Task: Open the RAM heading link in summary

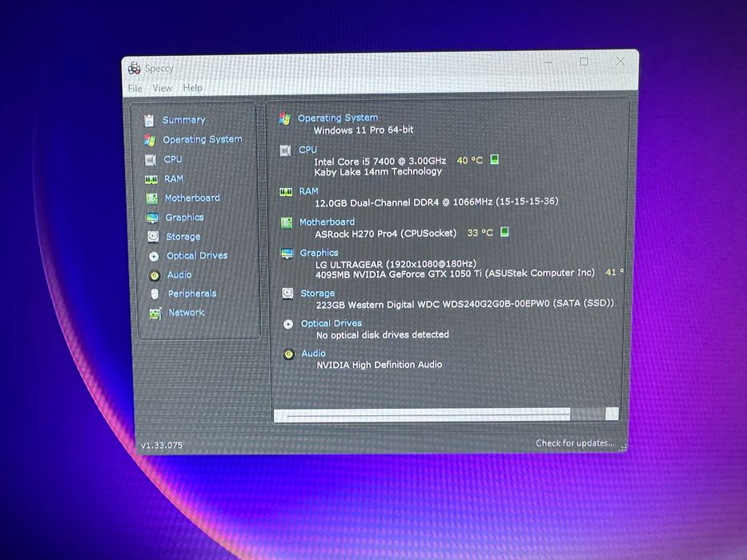Action: pyautogui.click(x=309, y=191)
